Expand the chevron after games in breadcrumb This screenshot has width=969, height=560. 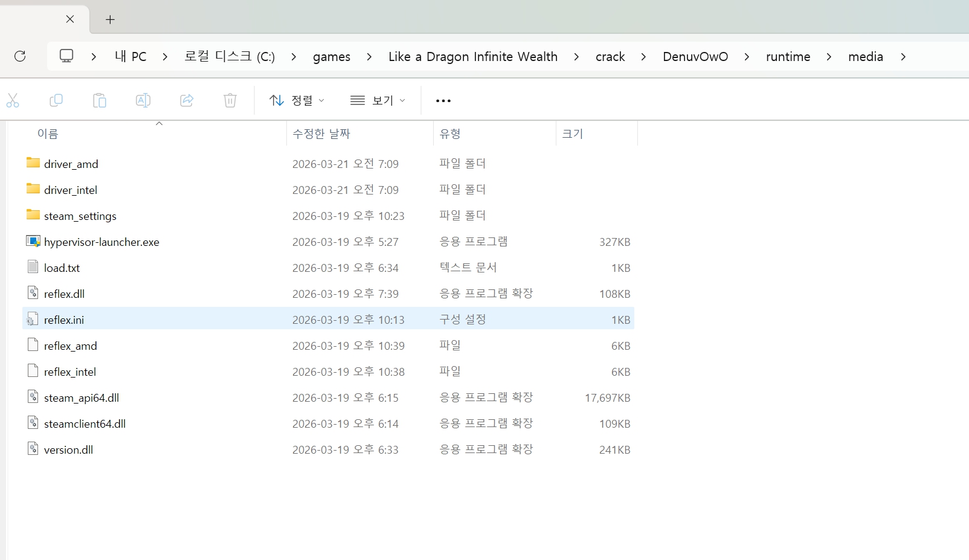(x=369, y=57)
